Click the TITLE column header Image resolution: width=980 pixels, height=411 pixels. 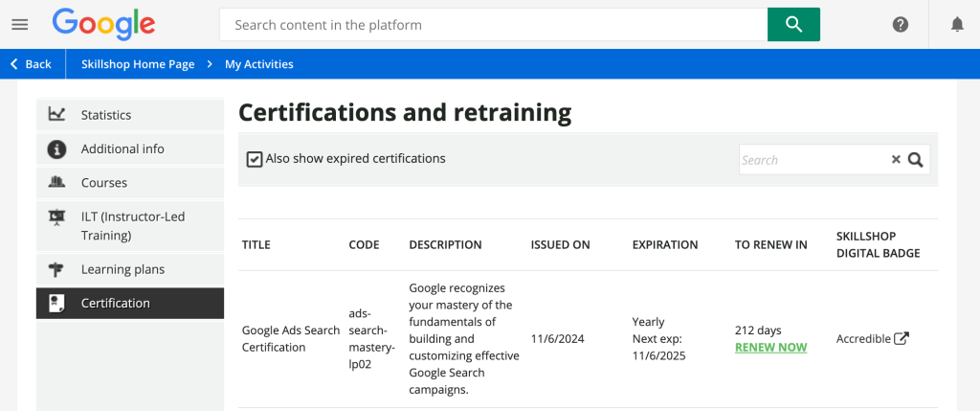click(x=256, y=244)
